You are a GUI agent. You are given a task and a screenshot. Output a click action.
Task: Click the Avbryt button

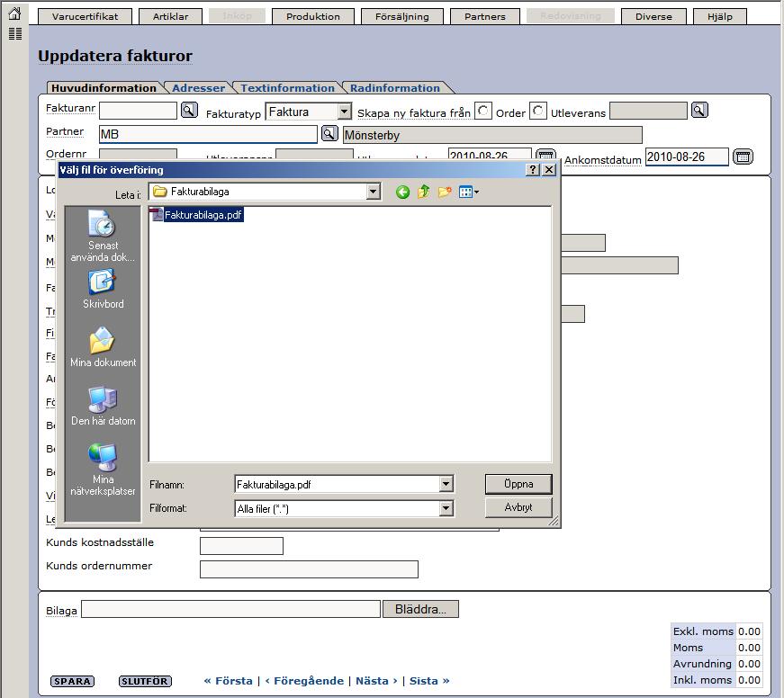pyautogui.click(x=518, y=507)
